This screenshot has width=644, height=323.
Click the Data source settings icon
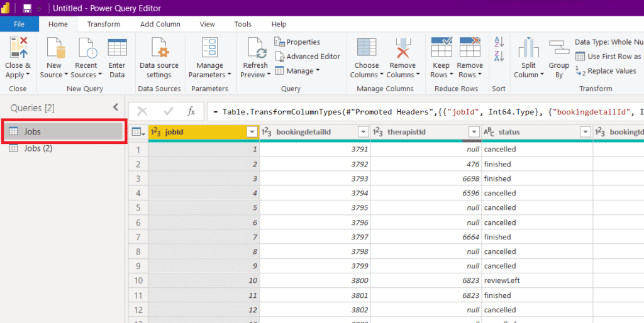click(x=158, y=50)
